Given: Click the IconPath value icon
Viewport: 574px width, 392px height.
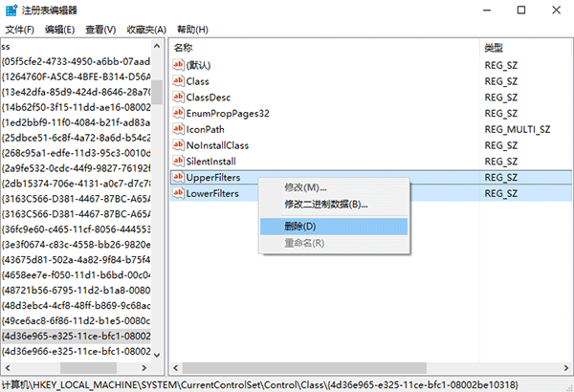Looking at the screenshot, I should tap(178, 129).
